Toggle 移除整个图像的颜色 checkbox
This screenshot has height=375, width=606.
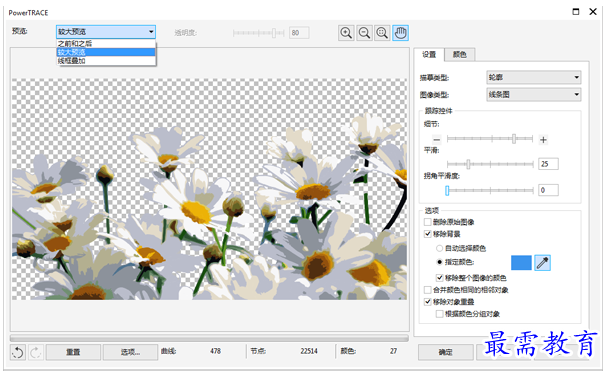click(439, 278)
